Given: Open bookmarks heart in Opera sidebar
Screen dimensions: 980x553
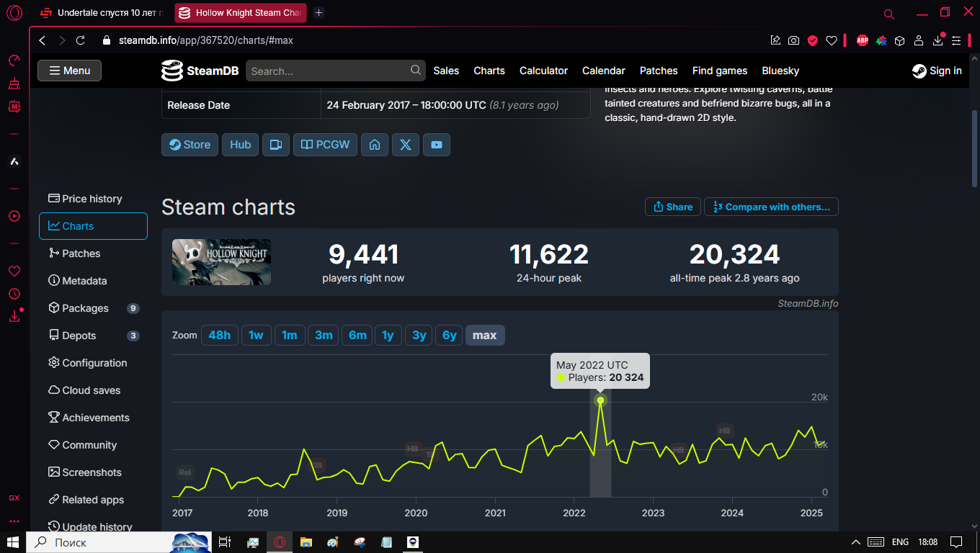Looking at the screenshot, I should tap(14, 271).
